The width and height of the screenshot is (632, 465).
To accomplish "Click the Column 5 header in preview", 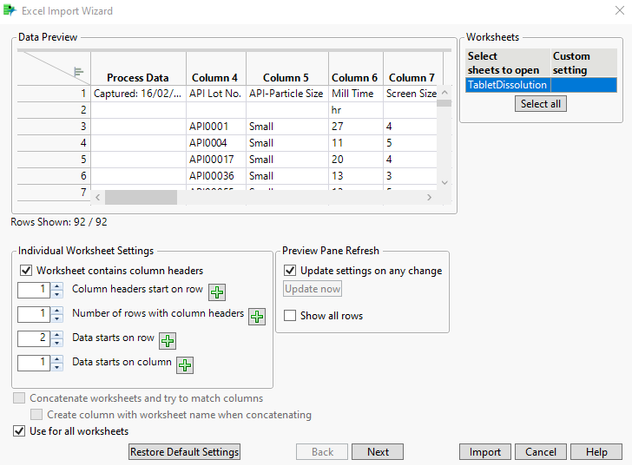I will 286,78.
